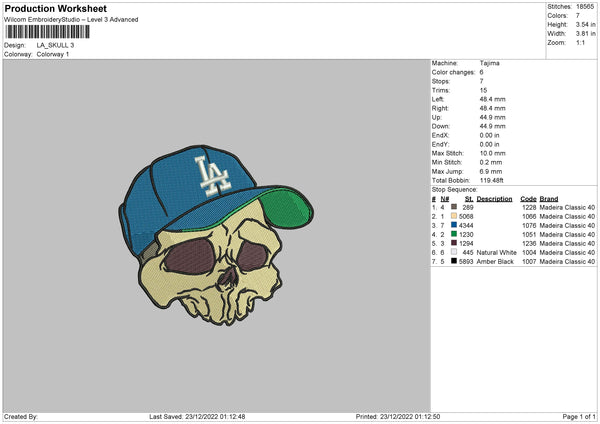Click the blue thread swatch in stop 3

(x=454, y=225)
